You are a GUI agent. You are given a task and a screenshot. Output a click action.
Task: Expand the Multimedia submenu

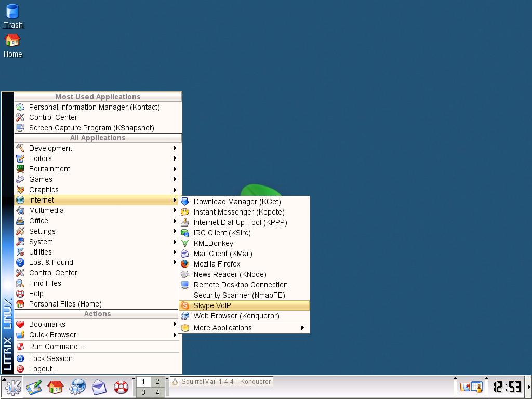coord(97,211)
